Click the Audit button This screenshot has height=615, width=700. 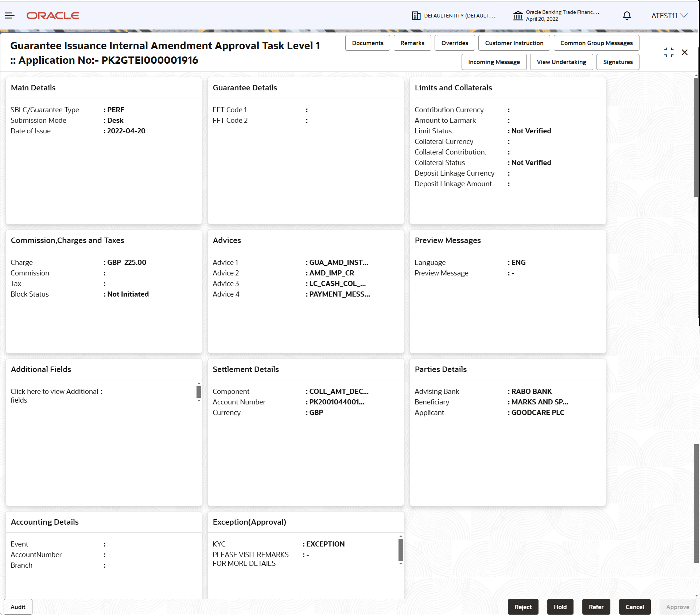tap(18, 607)
